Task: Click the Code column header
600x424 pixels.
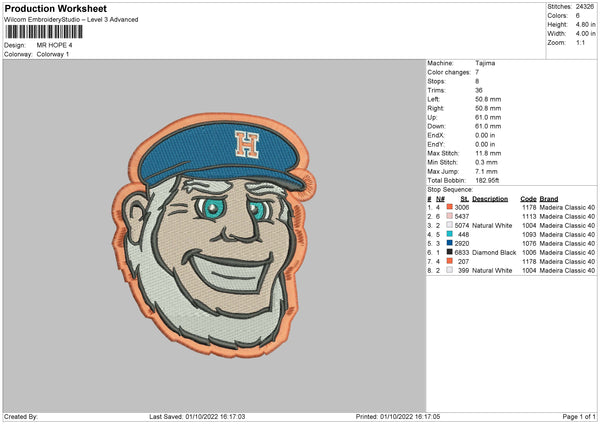Action: (528, 198)
